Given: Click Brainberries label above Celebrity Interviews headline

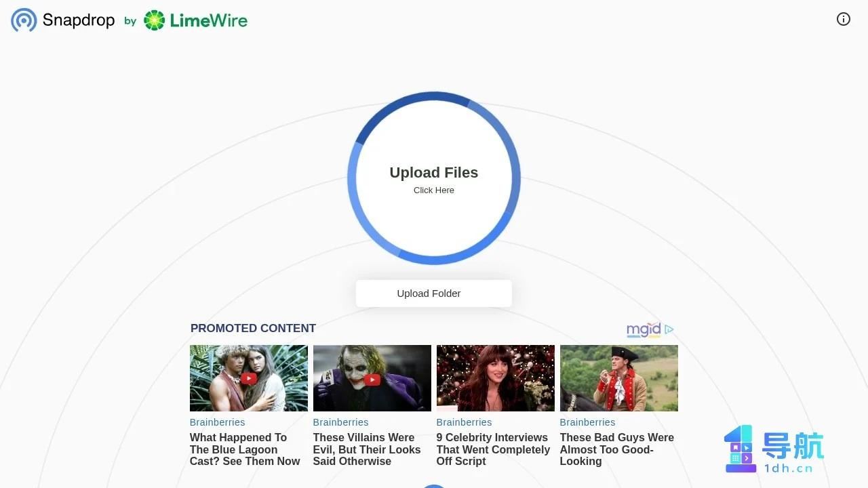Looking at the screenshot, I should [465, 422].
